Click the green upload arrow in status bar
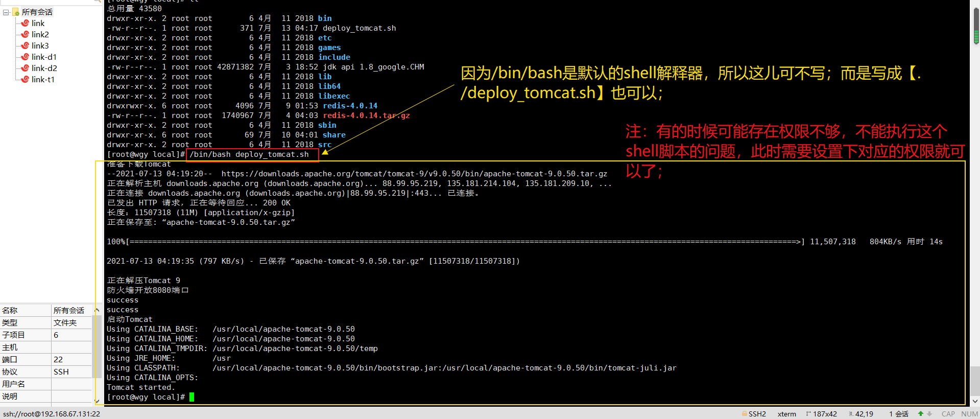Image resolution: width=980 pixels, height=419 pixels. click(x=920, y=414)
